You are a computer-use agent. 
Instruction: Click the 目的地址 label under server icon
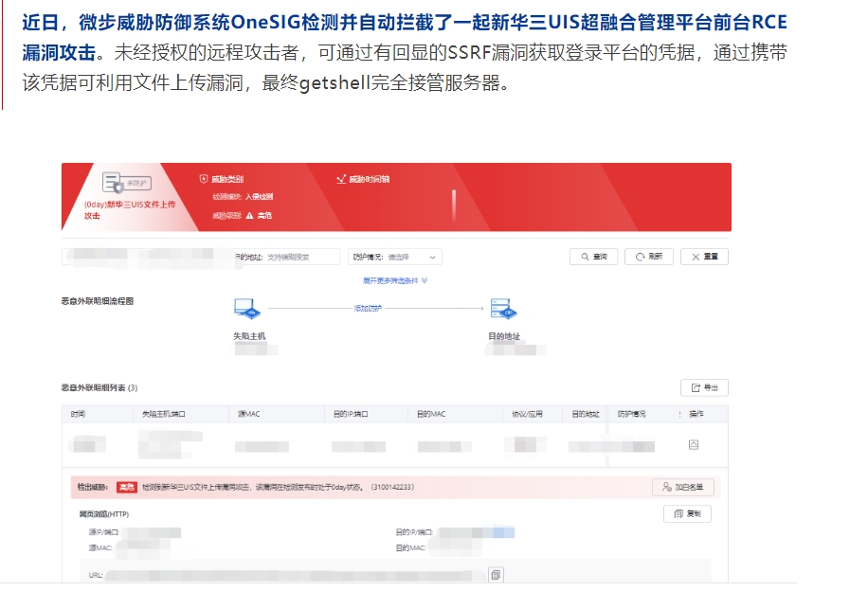point(504,336)
